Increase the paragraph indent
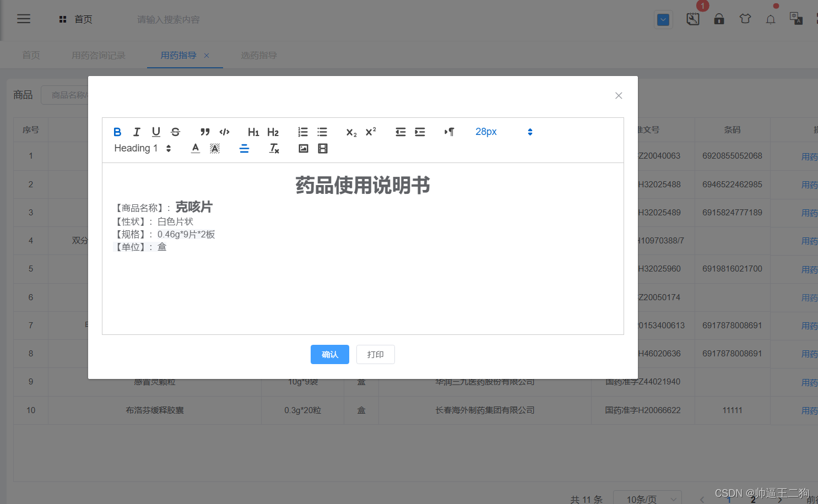This screenshot has height=504, width=818. click(420, 132)
